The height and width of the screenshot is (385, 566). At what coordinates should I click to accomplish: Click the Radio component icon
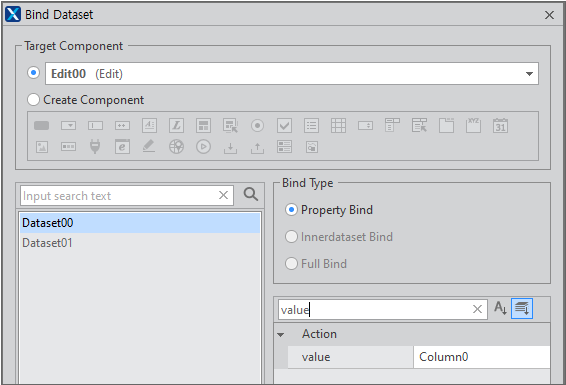pyautogui.click(x=257, y=126)
